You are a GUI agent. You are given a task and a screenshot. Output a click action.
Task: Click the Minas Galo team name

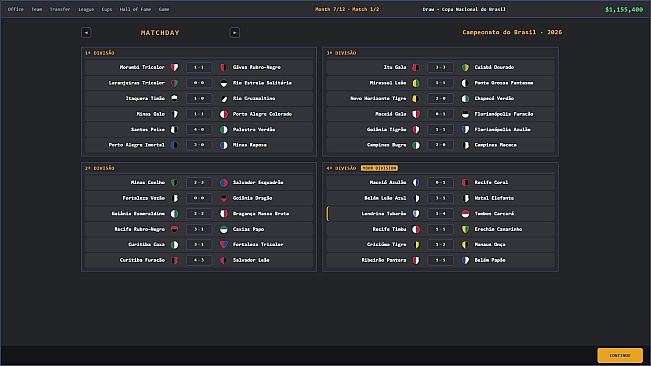[x=151, y=114]
